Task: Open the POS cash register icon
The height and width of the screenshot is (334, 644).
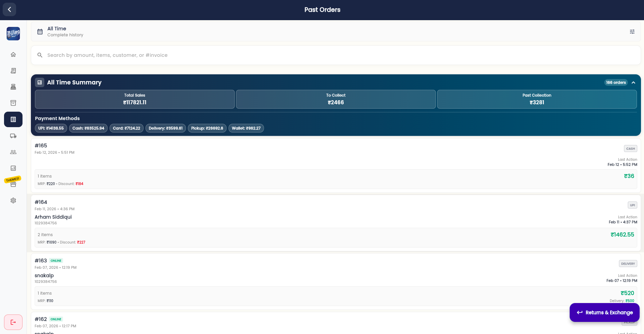Action: pos(13,87)
